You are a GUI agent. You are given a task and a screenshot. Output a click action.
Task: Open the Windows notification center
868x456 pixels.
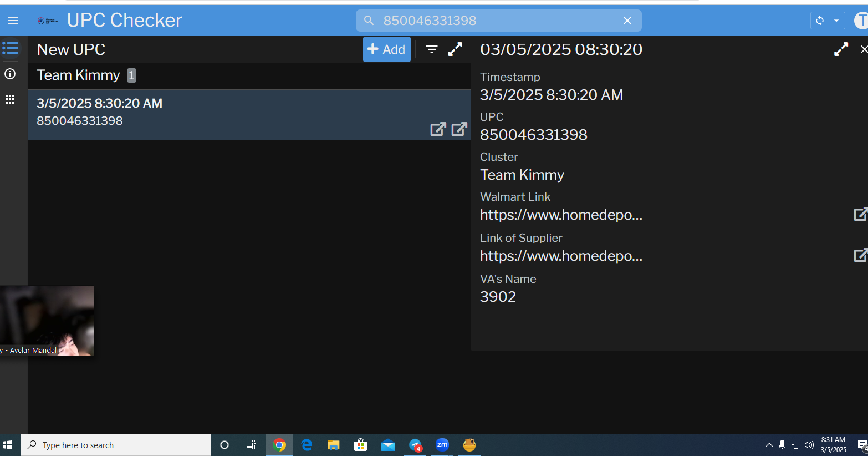[862, 445]
